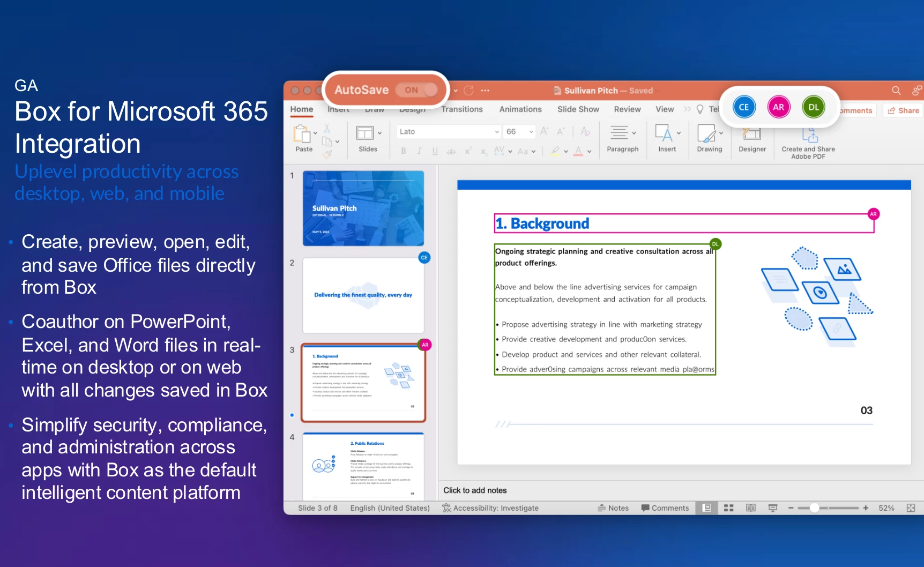The width and height of the screenshot is (924, 567).
Task: Click the Insert text and shapes icon
Action: 664,133
